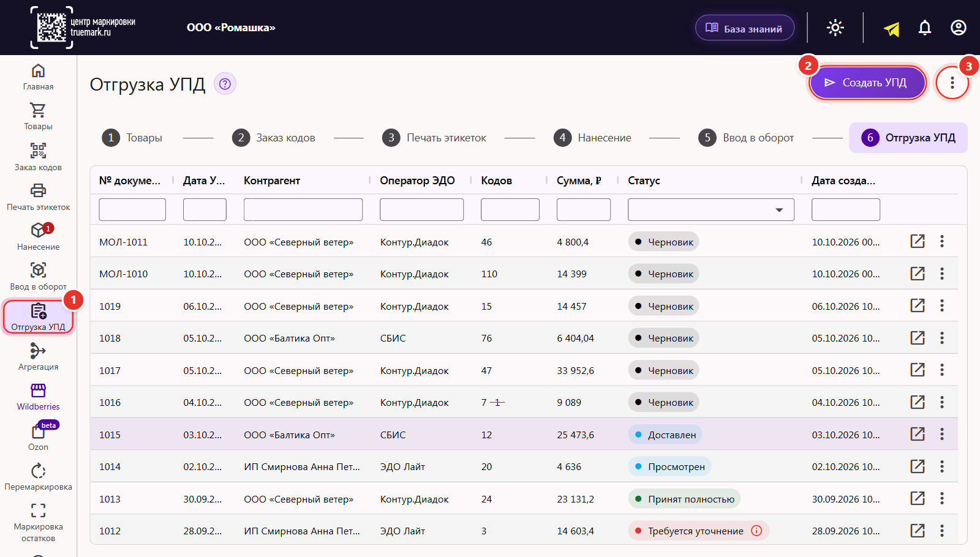The image size is (980, 557).
Task: Open the three-dot menu for row 1018
Action: pos(942,338)
